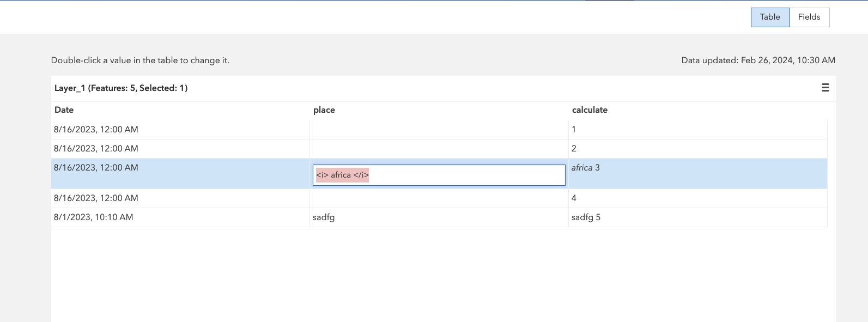The image size is (868, 322).
Task: Click the empty place cell in second row
Action: pos(439,149)
